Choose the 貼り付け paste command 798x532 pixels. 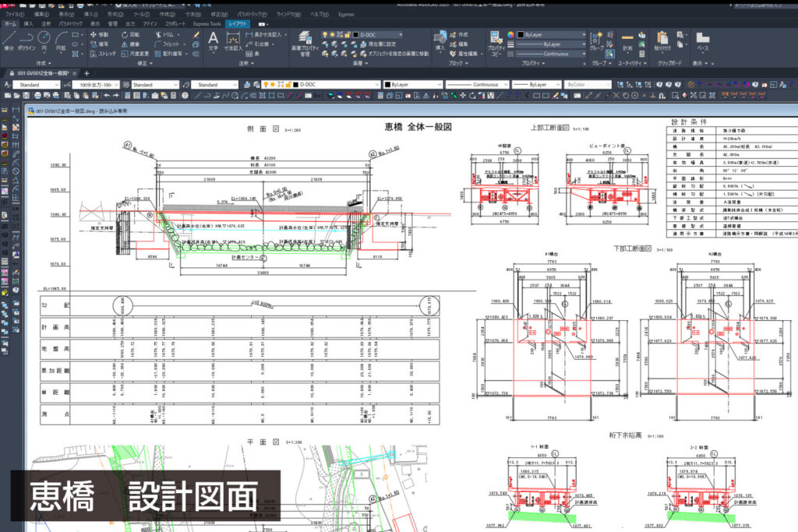click(662, 41)
